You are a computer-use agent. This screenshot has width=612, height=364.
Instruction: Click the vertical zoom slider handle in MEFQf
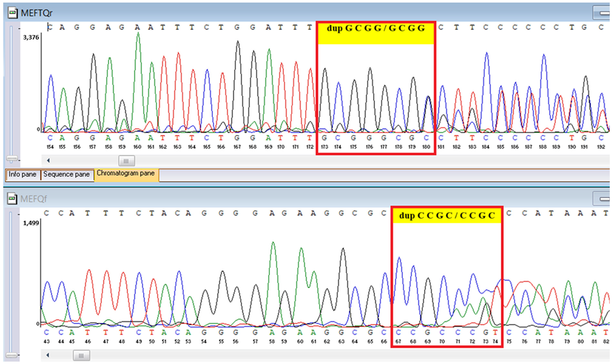click(12, 356)
